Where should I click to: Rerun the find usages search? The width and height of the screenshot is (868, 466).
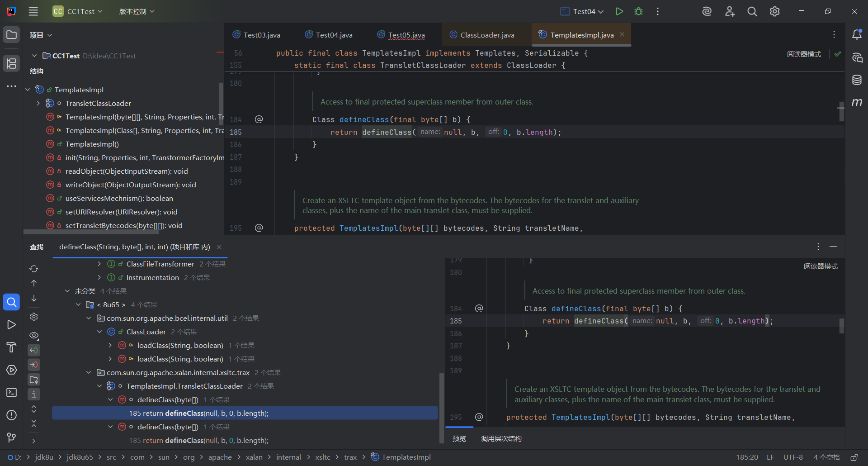click(34, 268)
